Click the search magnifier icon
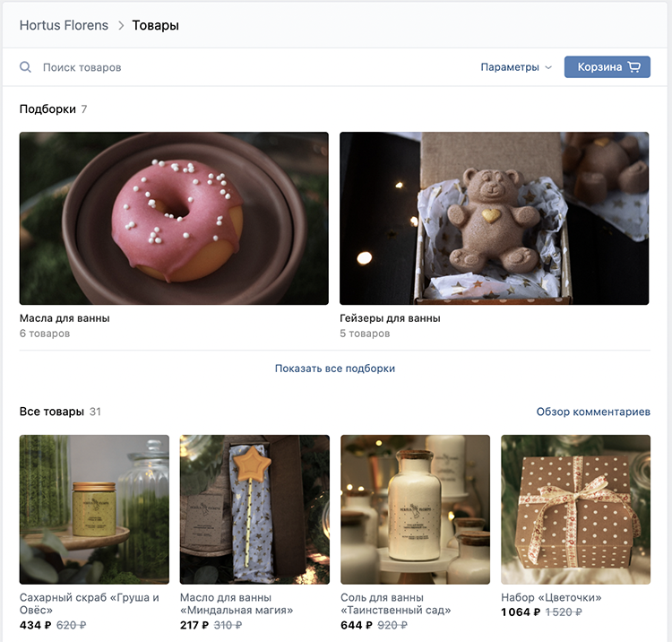 pos(26,67)
